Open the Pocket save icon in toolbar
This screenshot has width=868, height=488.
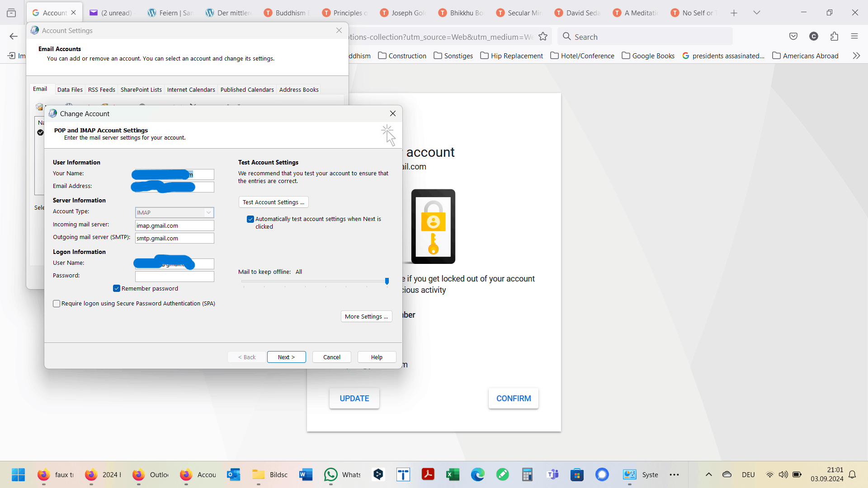tap(793, 37)
